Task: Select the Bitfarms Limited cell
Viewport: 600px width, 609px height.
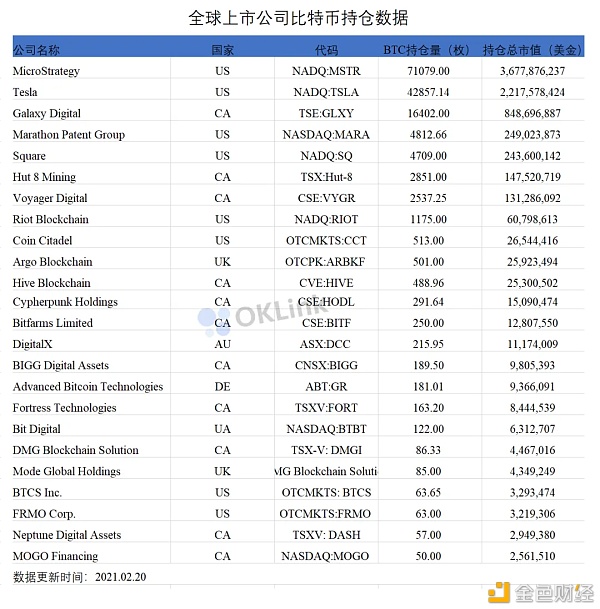Action: (53, 323)
